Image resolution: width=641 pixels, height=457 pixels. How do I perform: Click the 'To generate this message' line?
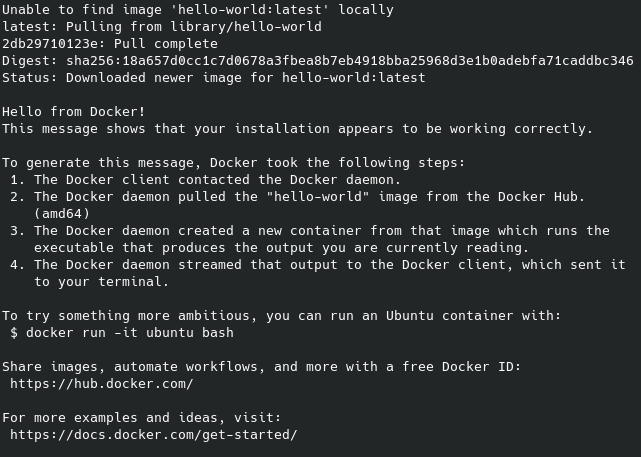click(233, 162)
